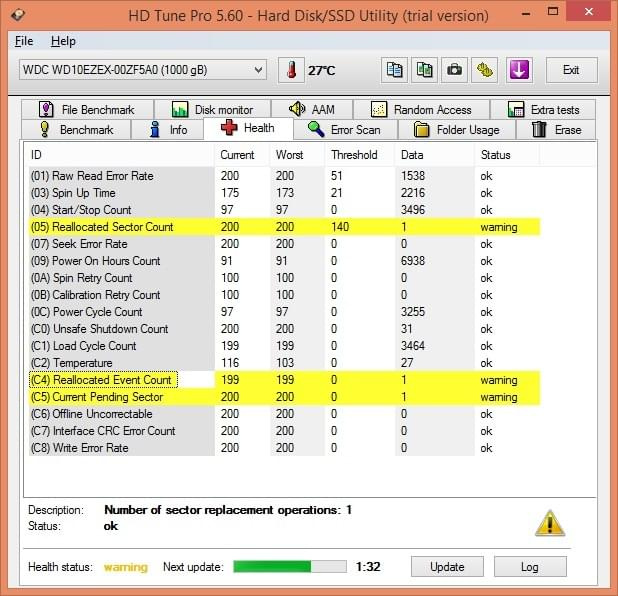
Task: Click the green copy pages toolbar icon
Action: coord(424,70)
